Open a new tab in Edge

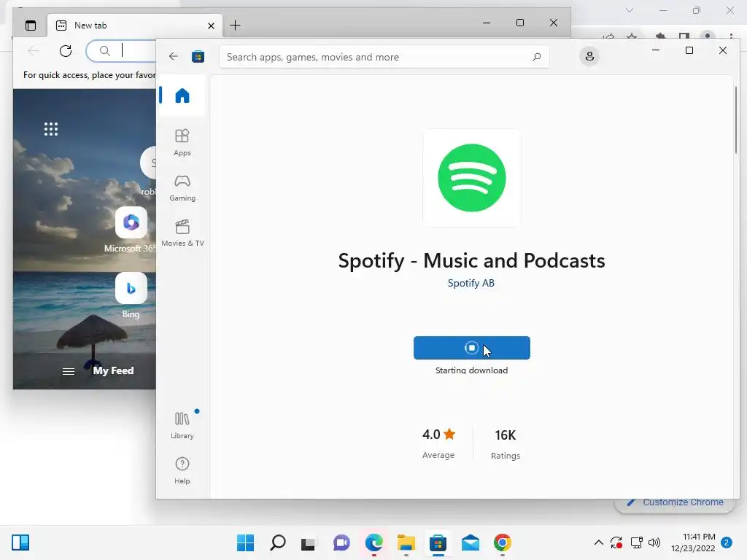click(x=235, y=26)
